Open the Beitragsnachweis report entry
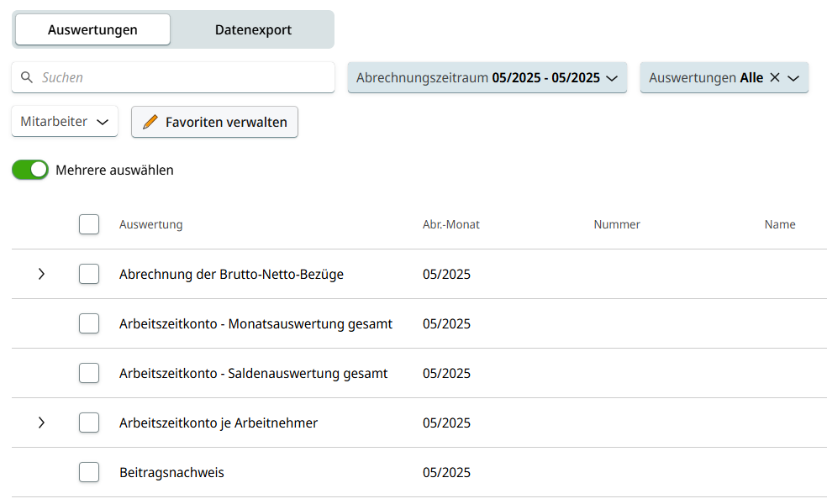 (171, 472)
